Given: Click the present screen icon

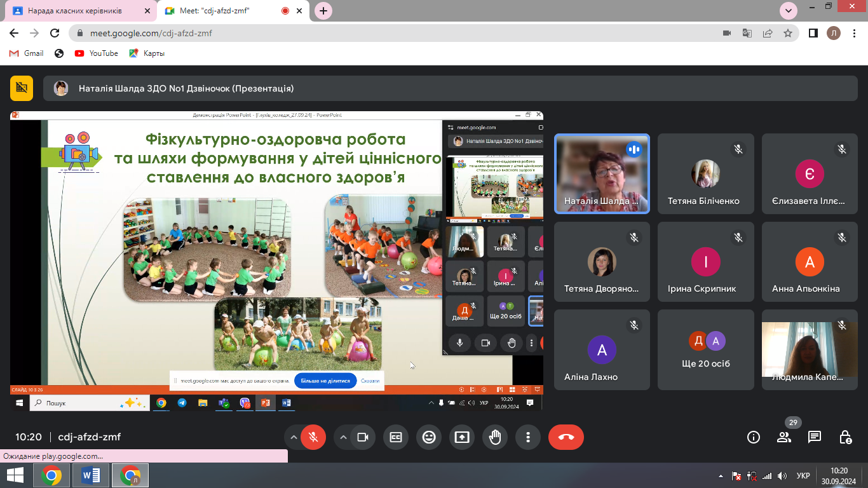Looking at the screenshot, I should tap(462, 437).
